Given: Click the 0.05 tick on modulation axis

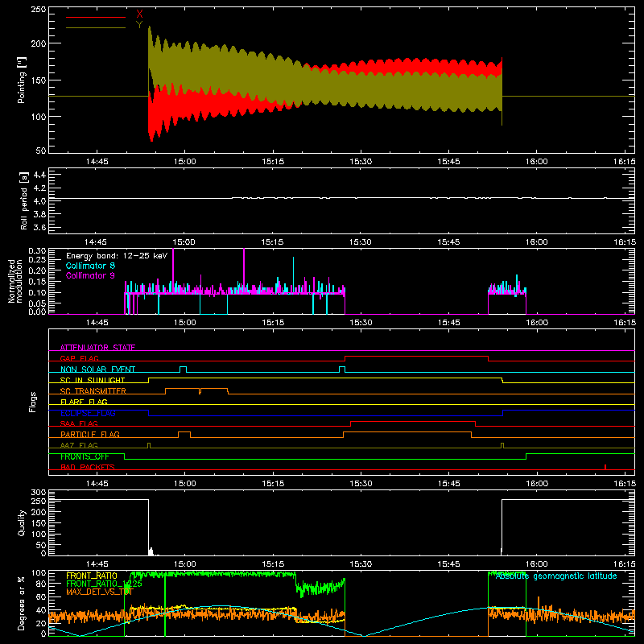Looking at the screenshot, I should pyautogui.click(x=36, y=303).
